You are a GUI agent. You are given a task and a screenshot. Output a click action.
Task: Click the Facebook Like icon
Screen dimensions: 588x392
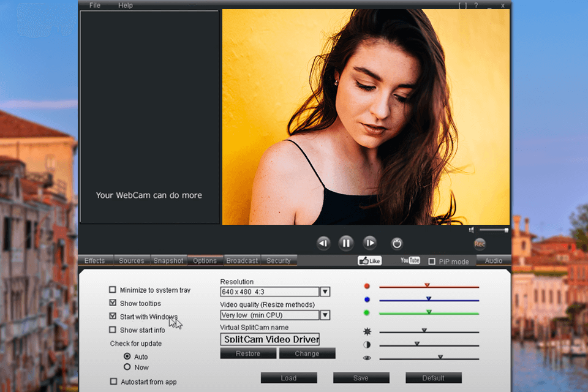(370, 260)
